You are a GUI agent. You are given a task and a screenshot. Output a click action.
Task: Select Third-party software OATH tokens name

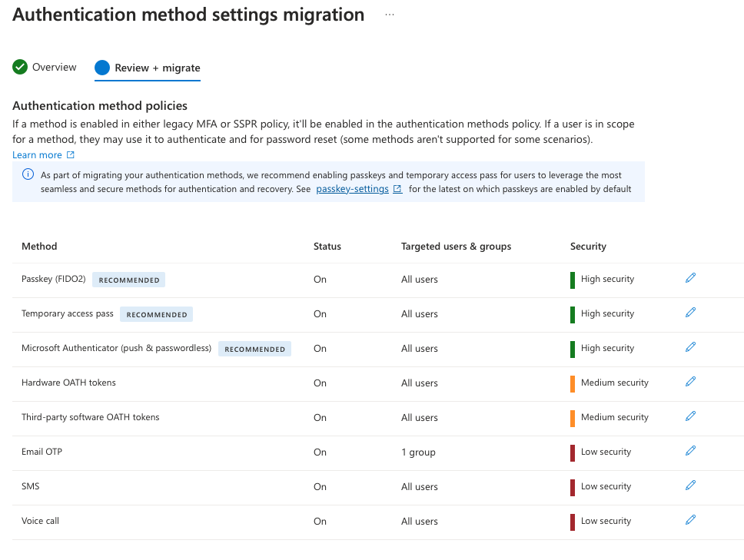pyautogui.click(x=90, y=417)
